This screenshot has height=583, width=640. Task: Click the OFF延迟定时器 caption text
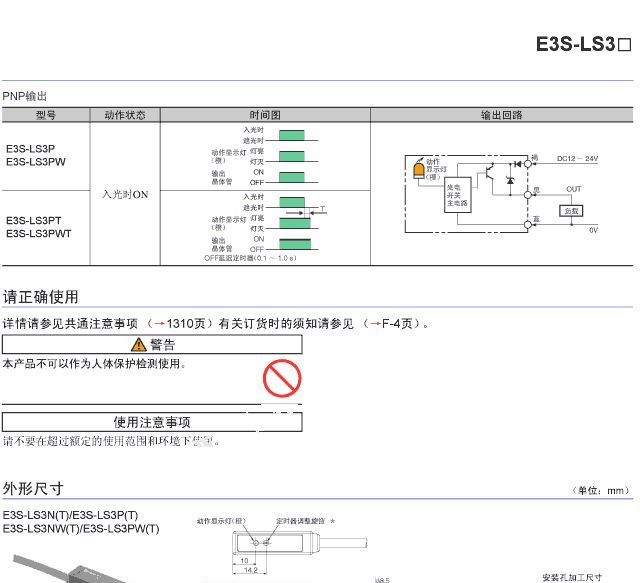click(x=250, y=258)
